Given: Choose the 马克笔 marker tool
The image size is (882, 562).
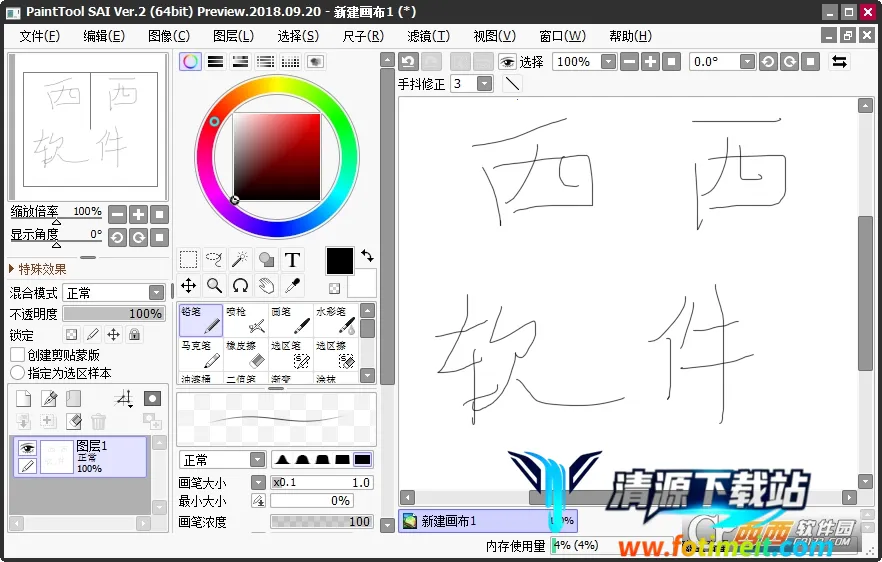Looking at the screenshot, I should pos(201,354).
